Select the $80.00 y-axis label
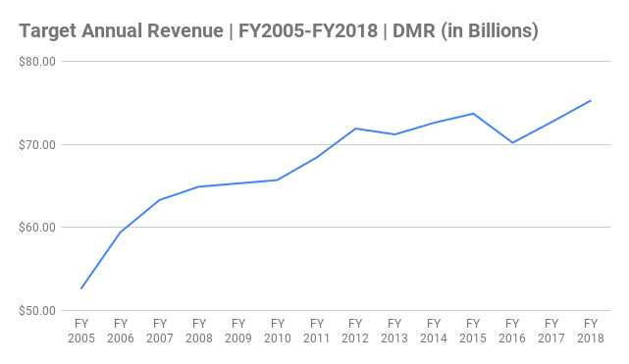 37,62
